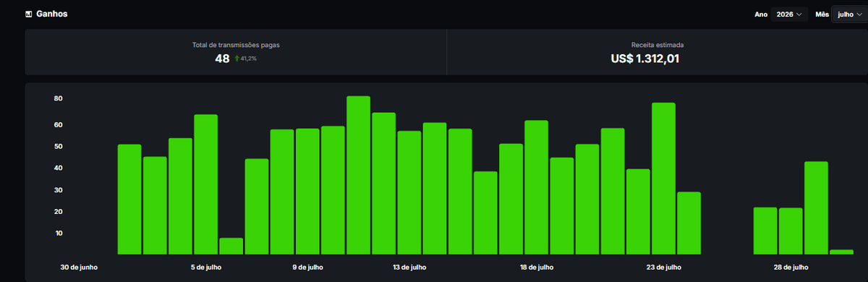Select the short bar just before the empty gap
Screen dimensions: 868x282
coord(689,223)
